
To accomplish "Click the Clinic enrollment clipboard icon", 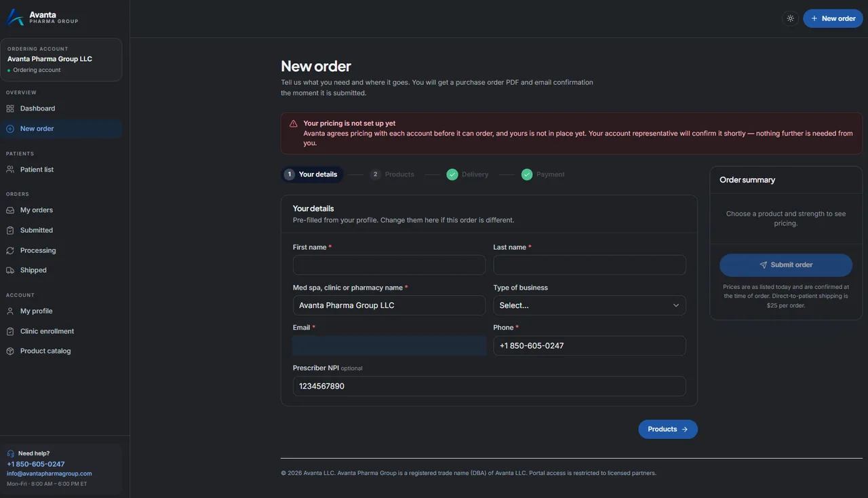I will point(10,331).
